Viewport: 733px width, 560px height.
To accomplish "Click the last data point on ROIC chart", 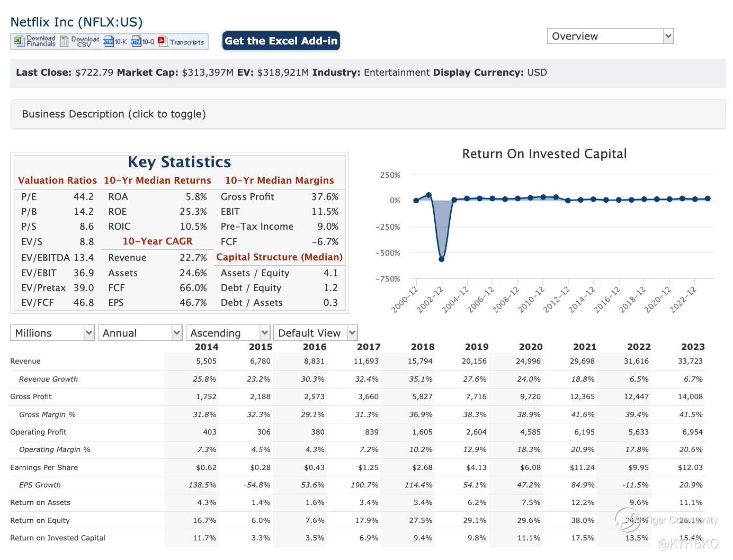I will [708, 198].
